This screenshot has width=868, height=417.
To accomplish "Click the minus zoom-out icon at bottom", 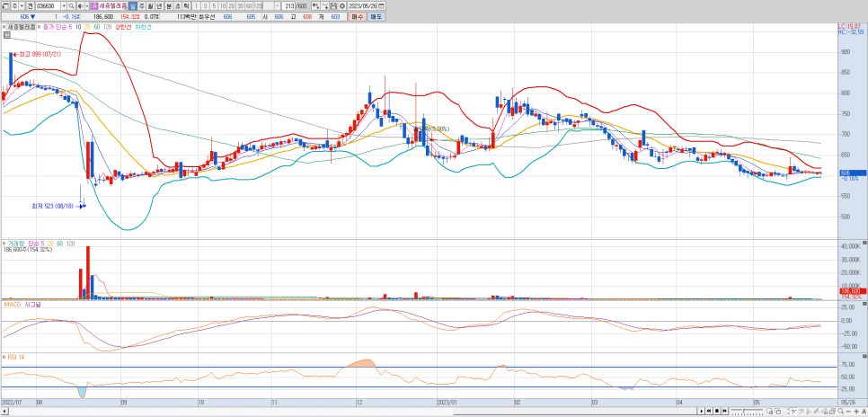I will point(848,411).
